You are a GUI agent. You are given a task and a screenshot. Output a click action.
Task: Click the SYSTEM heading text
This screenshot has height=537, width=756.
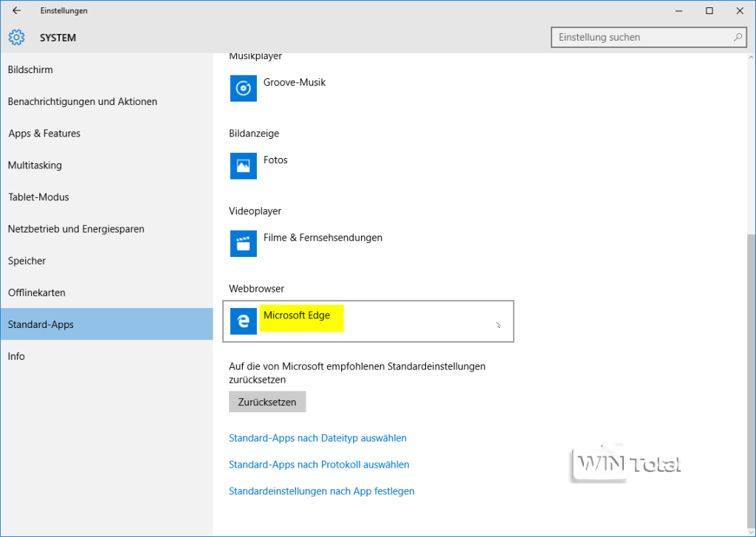click(x=58, y=38)
